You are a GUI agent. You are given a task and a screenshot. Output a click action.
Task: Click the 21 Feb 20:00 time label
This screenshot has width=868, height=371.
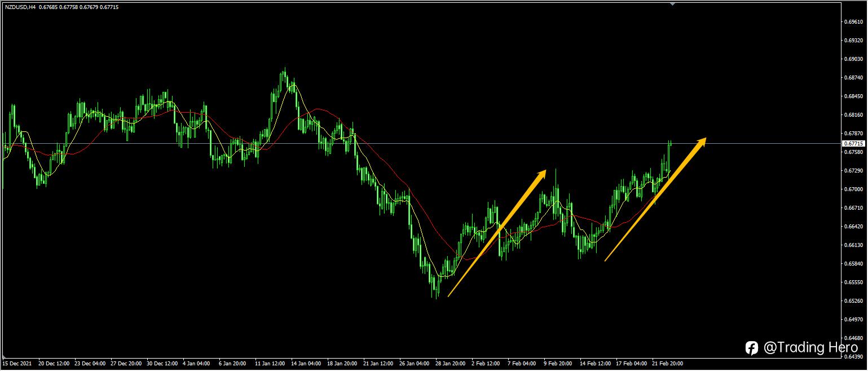[x=667, y=364]
